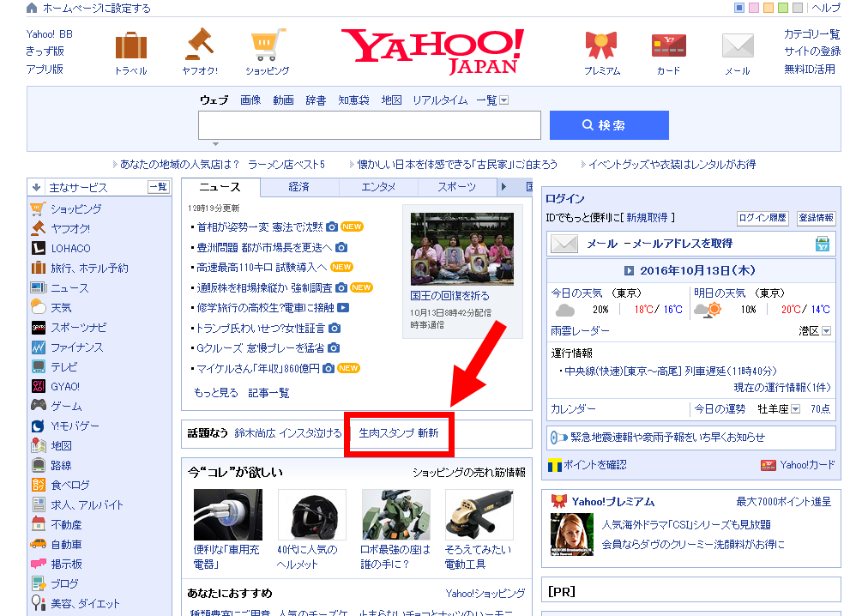Open the Shopping cart icon in header
Viewport: 856px width, 616px height.
point(268,45)
